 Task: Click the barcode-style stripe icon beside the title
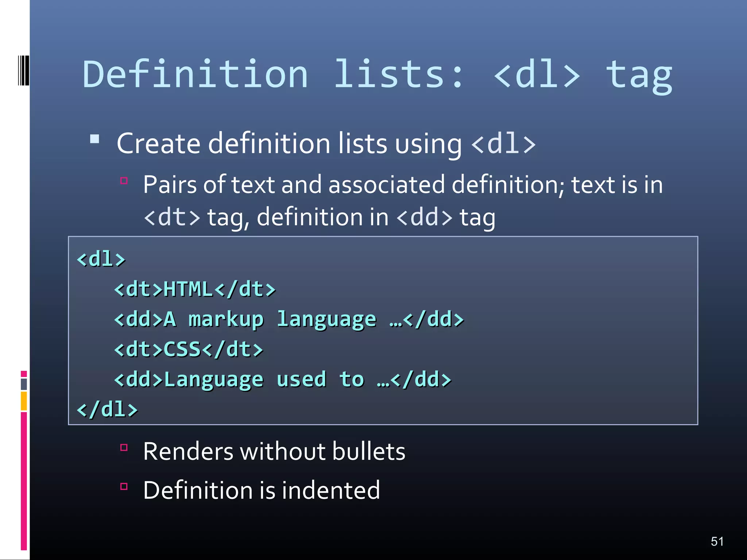tap(23, 70)
